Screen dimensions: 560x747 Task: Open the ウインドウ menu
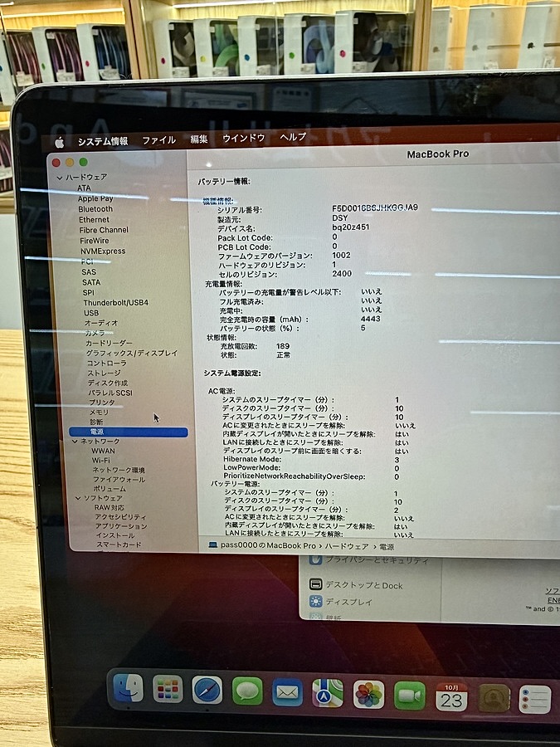(x=244, y=138)
